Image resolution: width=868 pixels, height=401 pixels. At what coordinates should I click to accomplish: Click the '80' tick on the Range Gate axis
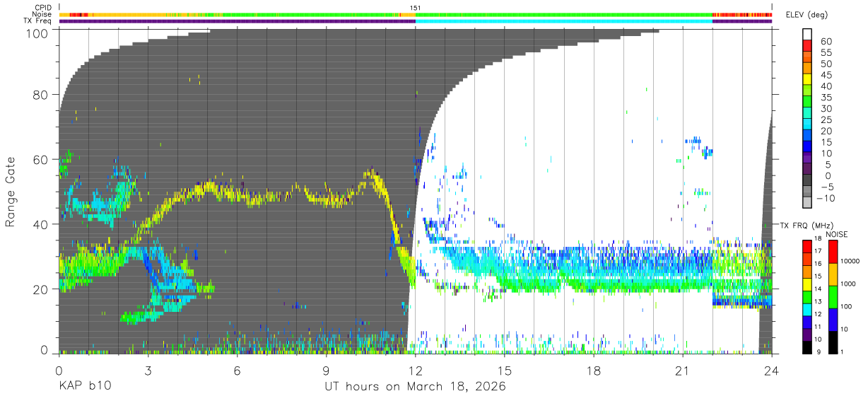(x=41, y=95)
